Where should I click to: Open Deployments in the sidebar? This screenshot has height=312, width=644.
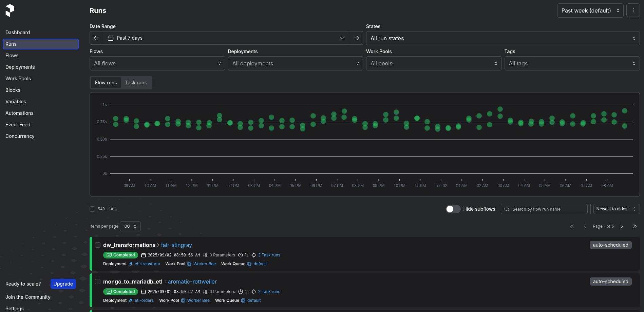click(x=20, y=67)
